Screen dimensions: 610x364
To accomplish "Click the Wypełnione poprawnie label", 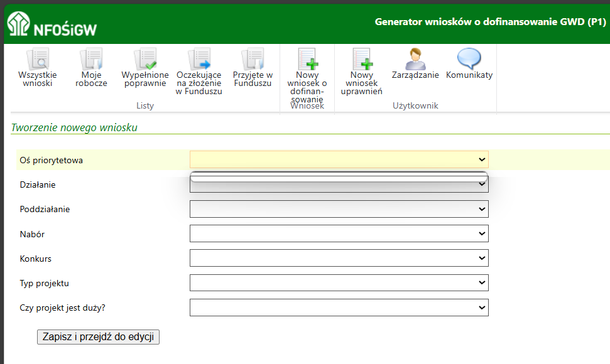I will (x=145, y=79).
